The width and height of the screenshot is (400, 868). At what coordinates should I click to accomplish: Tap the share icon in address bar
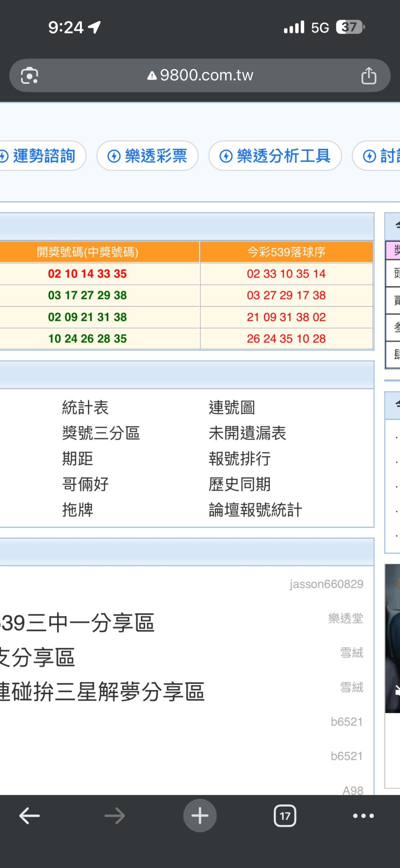[369, 76]
